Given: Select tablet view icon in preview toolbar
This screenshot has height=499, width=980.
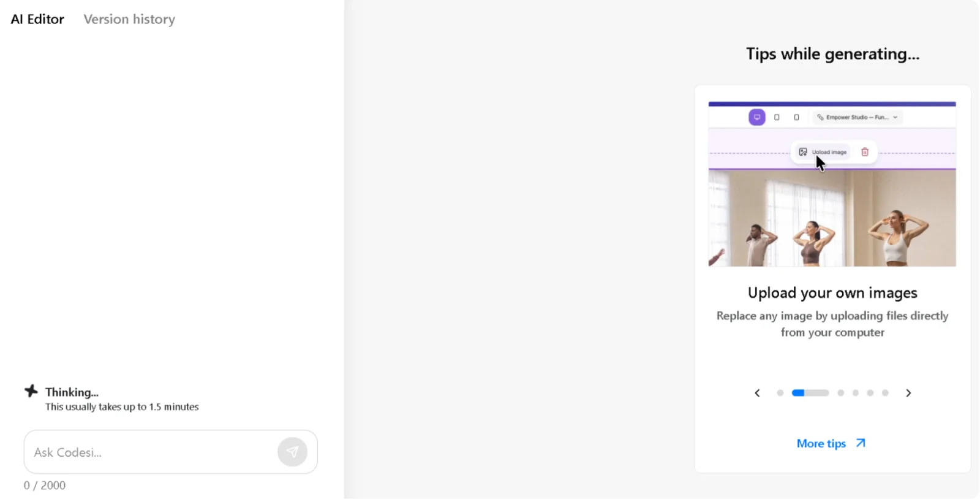Looking at the screenshot, I should (x=777, y=117).
